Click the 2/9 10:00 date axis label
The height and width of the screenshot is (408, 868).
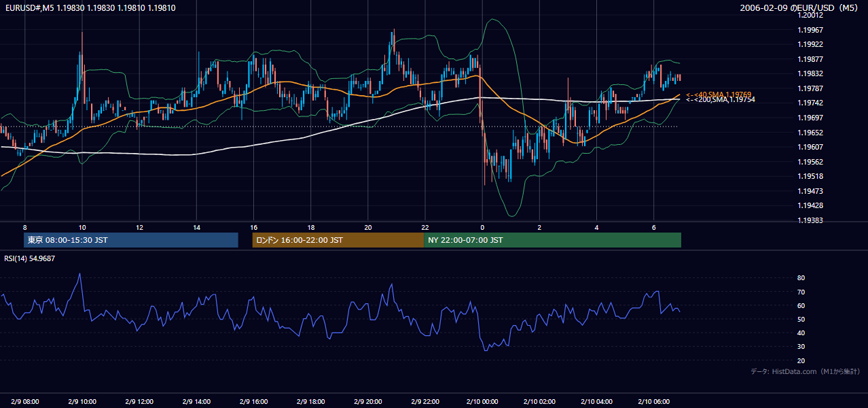82,402
